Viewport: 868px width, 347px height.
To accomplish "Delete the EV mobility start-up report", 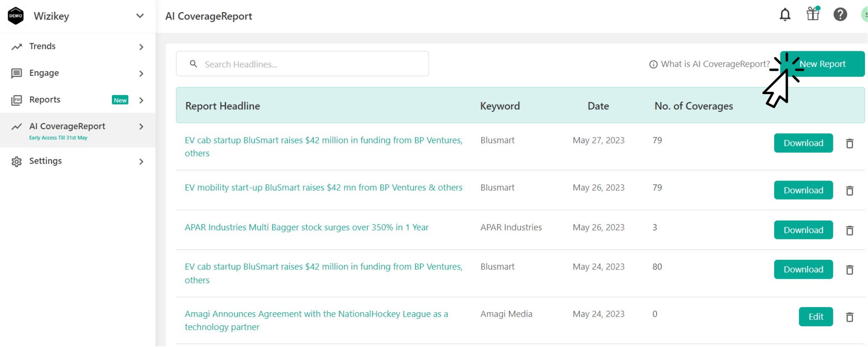I will (x=850, y=191).
